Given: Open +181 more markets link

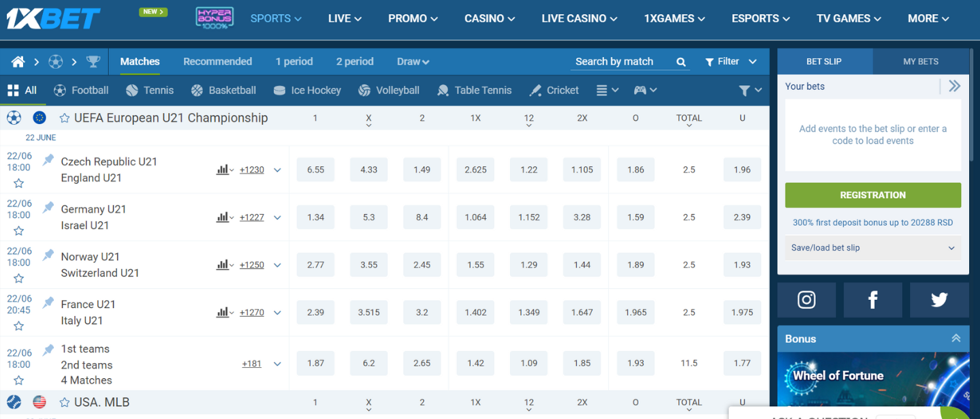Looking at the screenshot, I should (x=252, y=364).
